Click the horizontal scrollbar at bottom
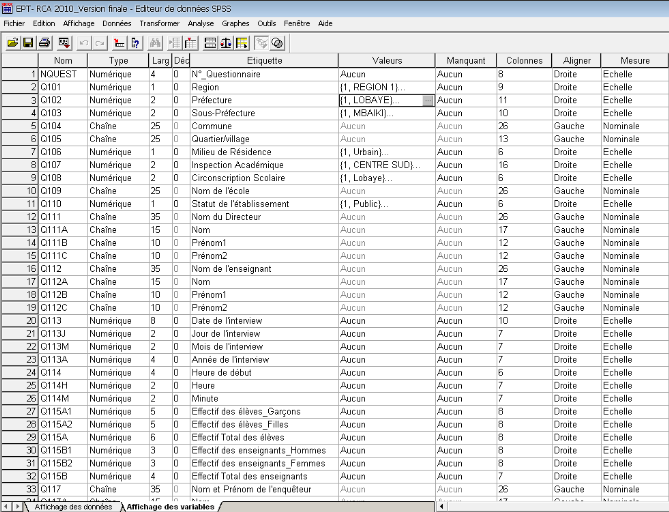 (x=550, y=507)
